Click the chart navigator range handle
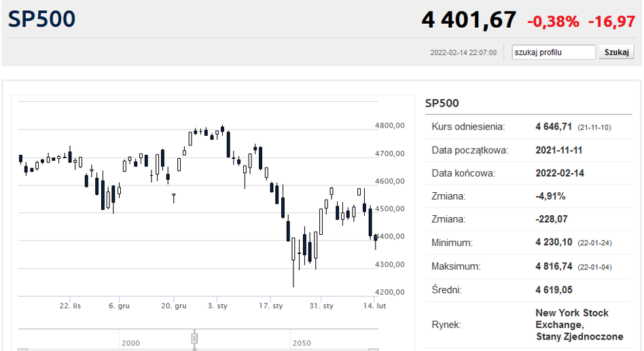This screenshot has height=351, width=644. 194,339
